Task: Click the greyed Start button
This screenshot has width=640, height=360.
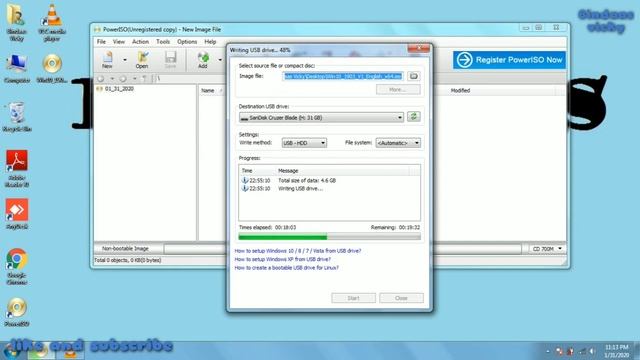Action: point(353,298)
